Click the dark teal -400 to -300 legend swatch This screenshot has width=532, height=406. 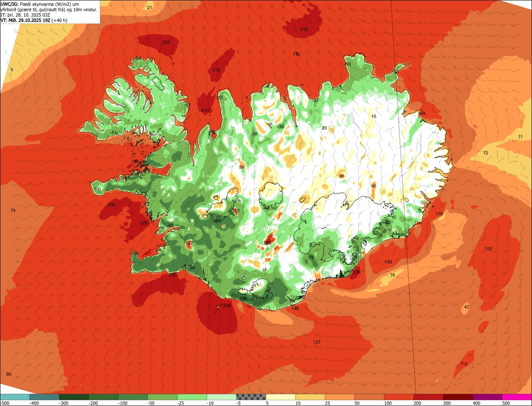[x=44, y=397]
